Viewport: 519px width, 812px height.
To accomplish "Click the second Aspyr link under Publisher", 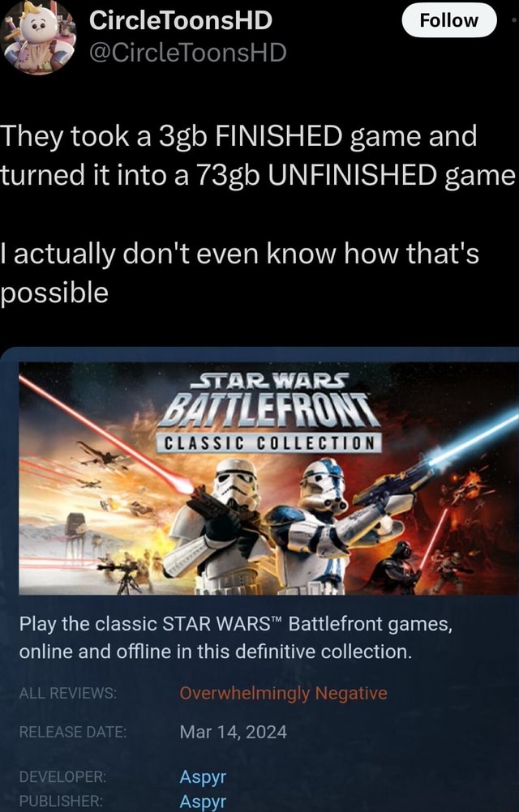I will point(203,801).
